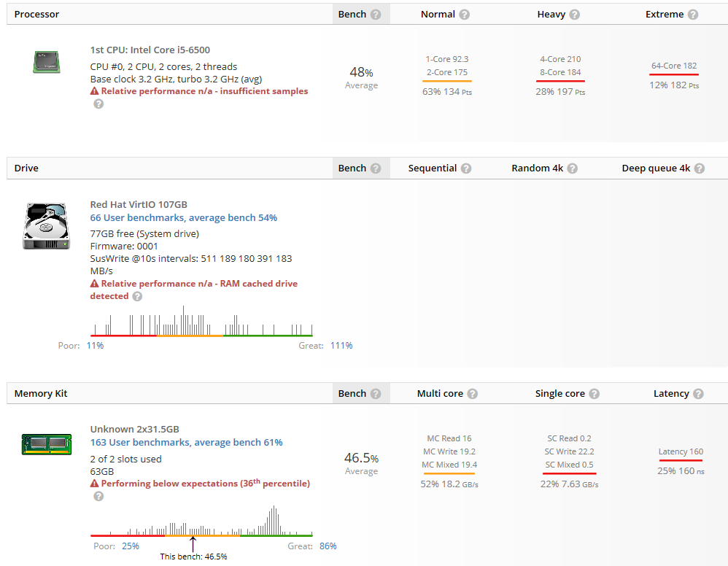Open the help icon next to Extreme
Screen dimensions: 728x566
point(693,15)
